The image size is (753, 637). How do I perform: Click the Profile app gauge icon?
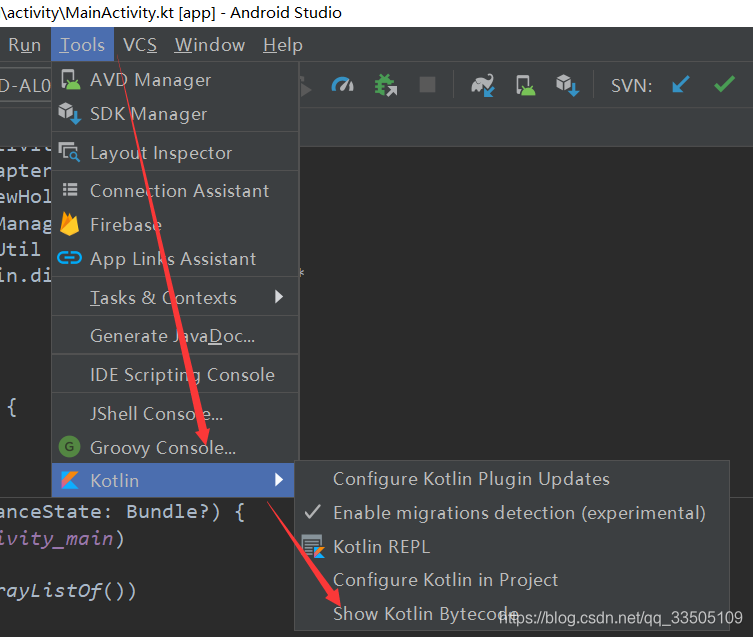(342, 85)
